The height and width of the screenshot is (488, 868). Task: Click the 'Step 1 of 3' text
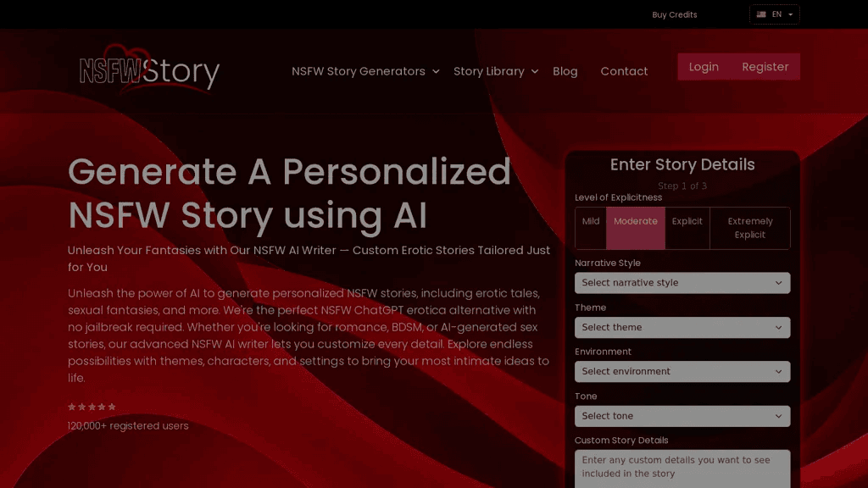pyautogui.click(x=682, y=186)
